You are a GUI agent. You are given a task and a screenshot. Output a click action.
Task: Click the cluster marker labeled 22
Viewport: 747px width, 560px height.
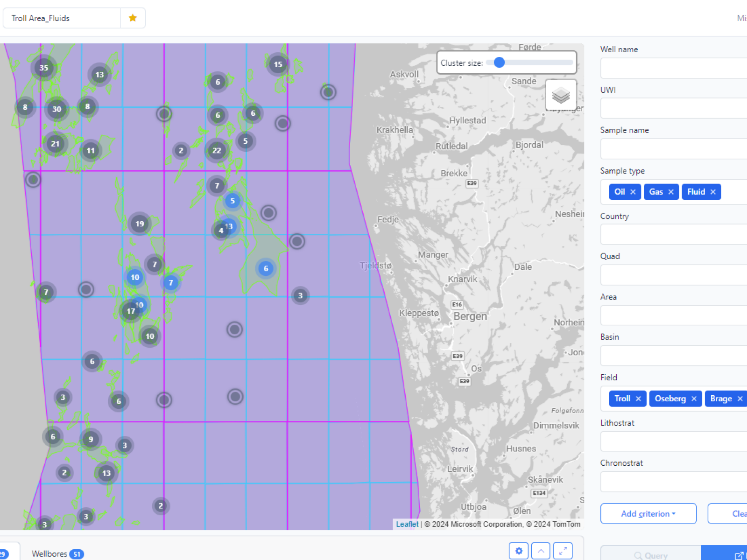point(217,150)
